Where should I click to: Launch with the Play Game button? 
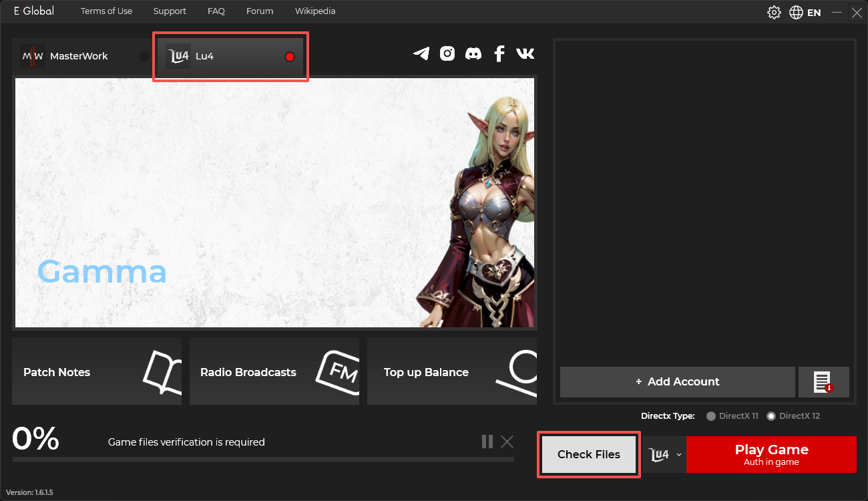771,454
